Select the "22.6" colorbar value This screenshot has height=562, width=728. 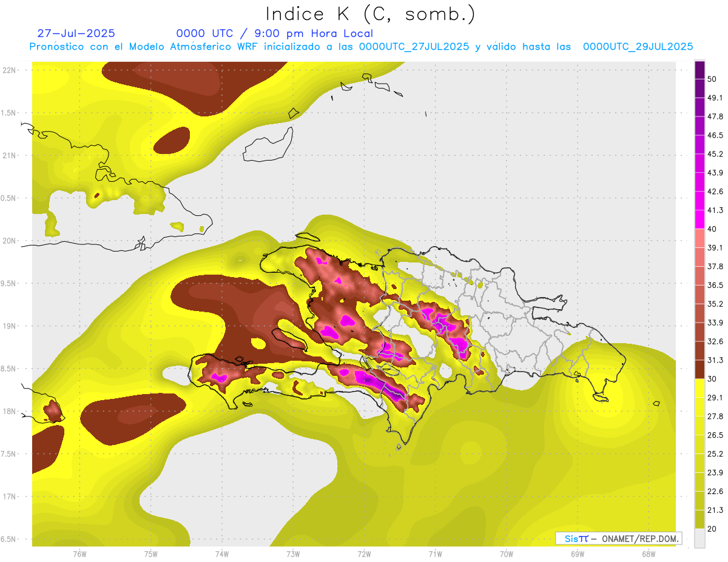[716, 492]
